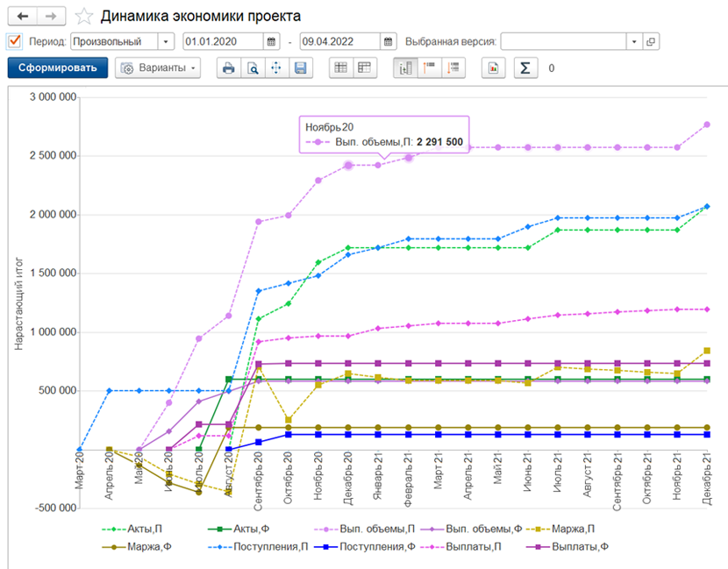The height and width of the screenshot is (569, 728).
Task: Click the print icon in toolbar
Action: tap(228, 68)
